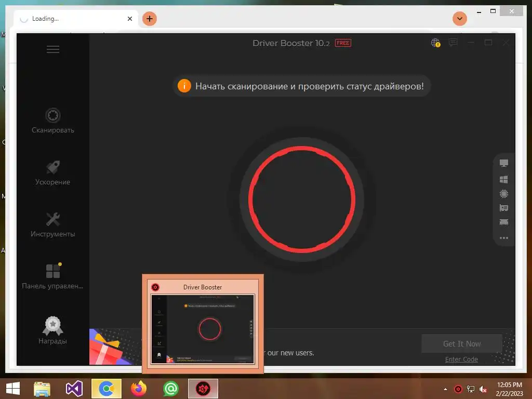The height and width of the screenshot is (399, 532).
Task: Select the Loading... browser tab
Action: point(76,19)
